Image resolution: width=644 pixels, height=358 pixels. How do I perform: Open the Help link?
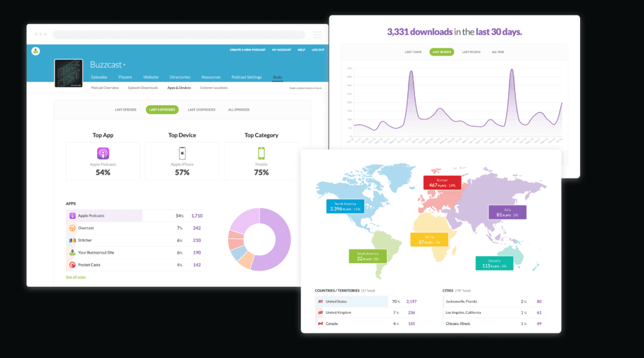[302, 50]
